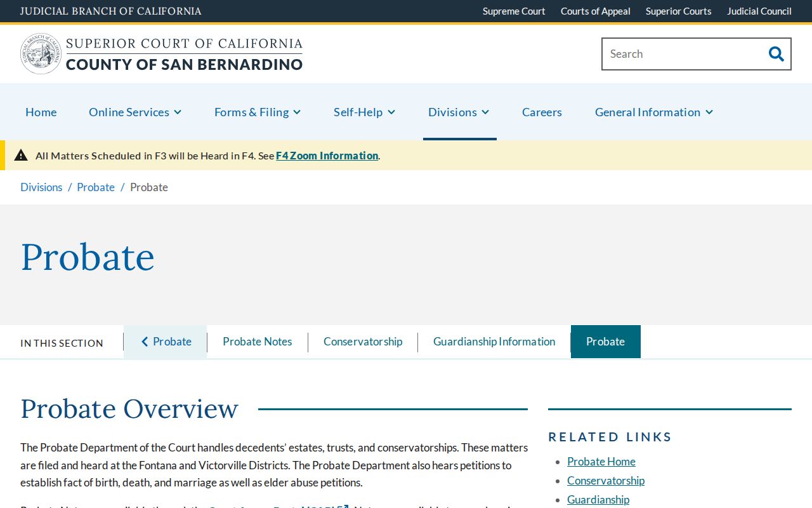Screen dimensions: 812x508
Task: Open the Supreme Court link
Action: tap(514, 11)
